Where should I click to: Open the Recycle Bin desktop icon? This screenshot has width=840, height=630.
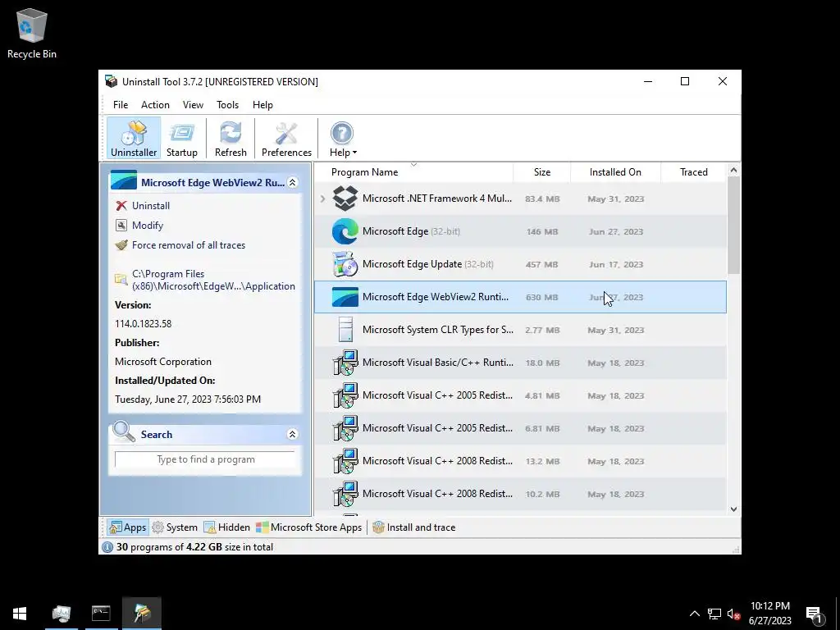[x=32, y=33]
